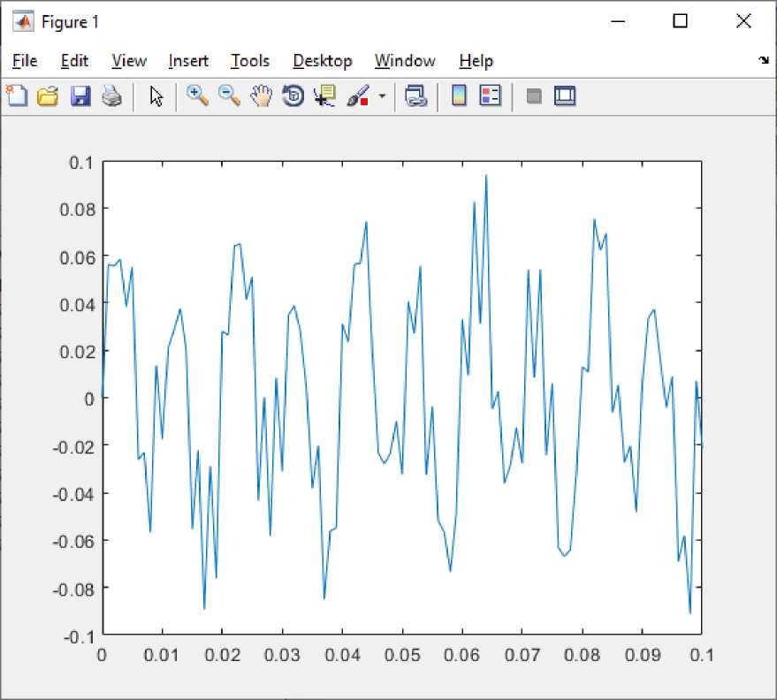Expand the Brush color dropdown arrow
Viewport: 777px width, 700px height.
point(382,96)
